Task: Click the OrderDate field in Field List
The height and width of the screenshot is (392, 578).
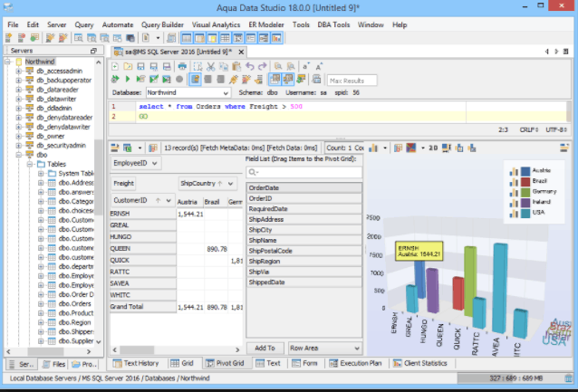Action: pyautogui.click(x=304, y=188)
